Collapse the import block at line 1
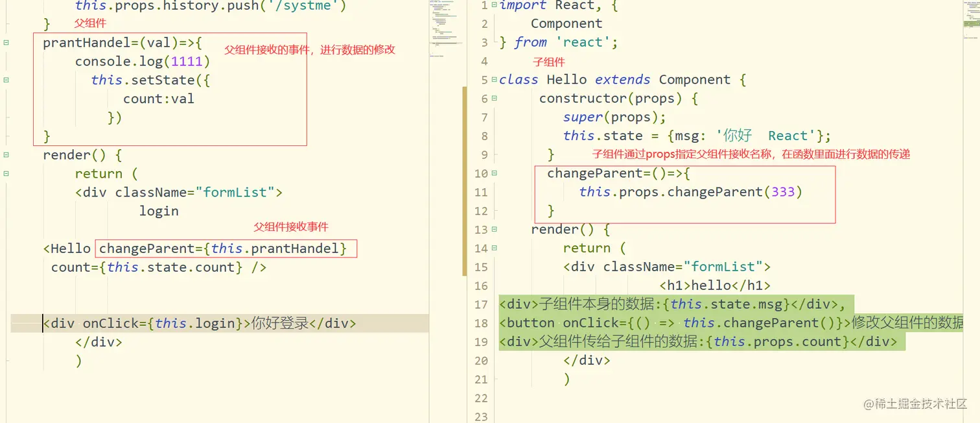Screen dimensions: 980x423 pyautogui.click(x=495, y=5)
